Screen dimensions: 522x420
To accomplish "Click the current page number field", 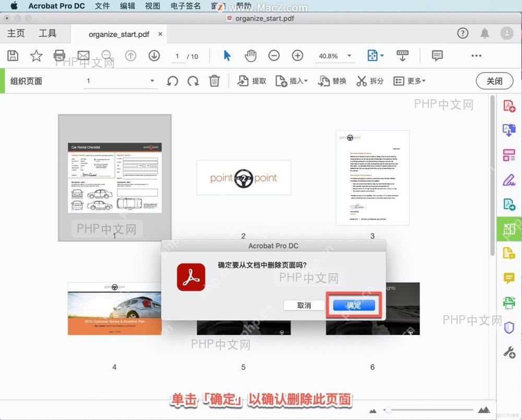I will pos(177,56).
